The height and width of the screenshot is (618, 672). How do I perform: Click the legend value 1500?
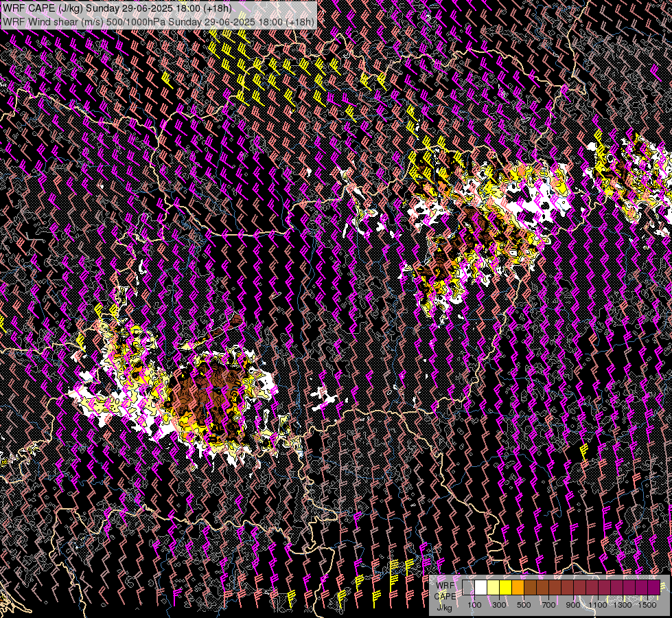coord(647,605)
